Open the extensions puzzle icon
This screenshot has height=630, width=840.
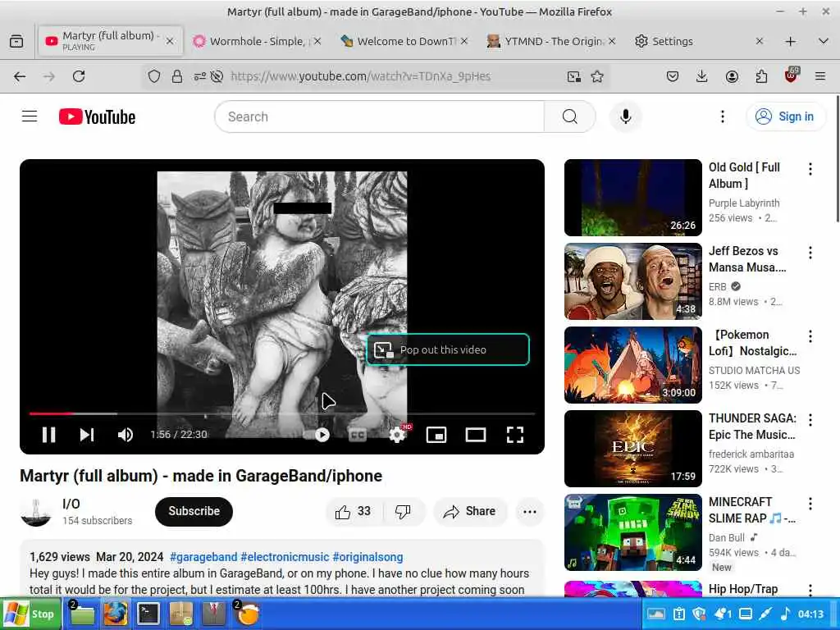[761, 76]
